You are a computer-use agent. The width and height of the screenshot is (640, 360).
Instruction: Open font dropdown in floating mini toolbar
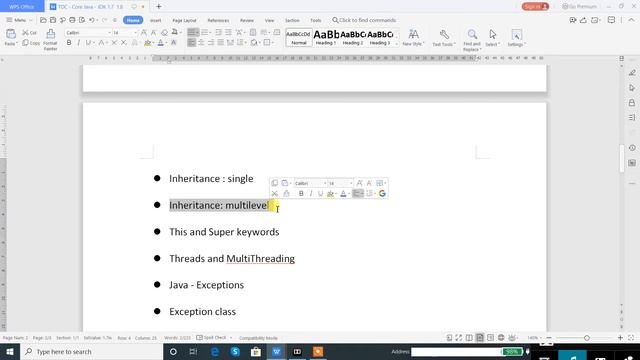[x=325, y=183]
